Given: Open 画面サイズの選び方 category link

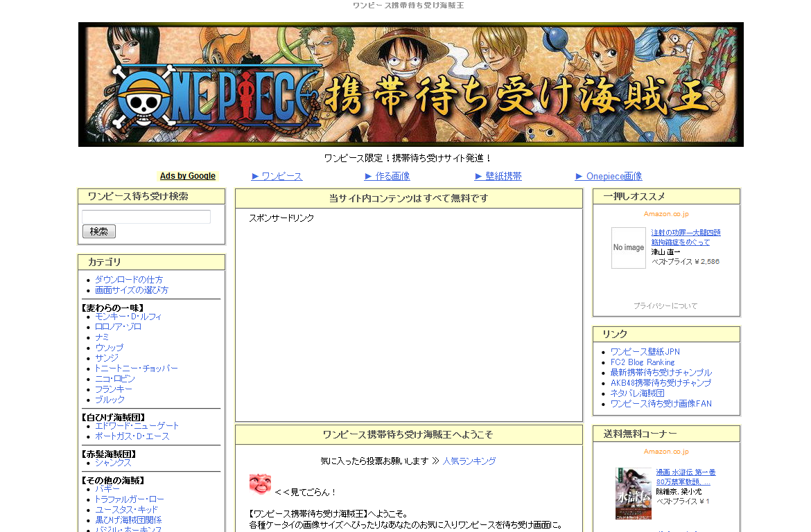Looking at the screenshot, I should [132, 290].
